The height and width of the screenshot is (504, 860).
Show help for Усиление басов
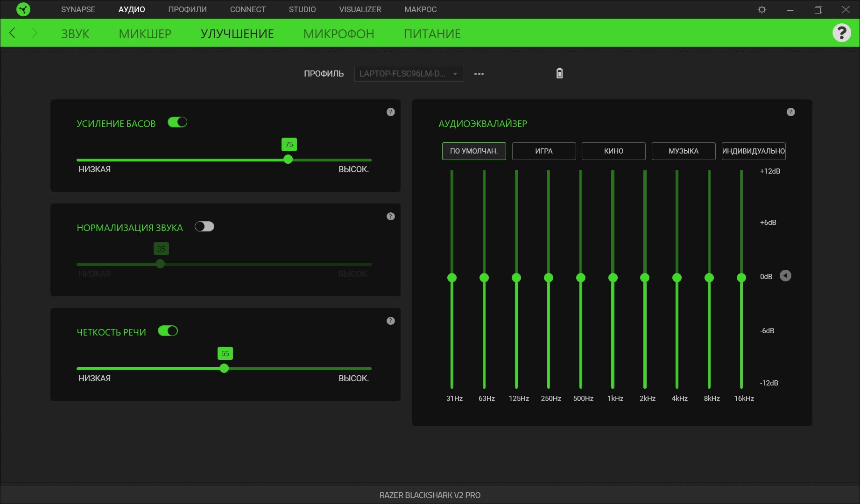391,112
